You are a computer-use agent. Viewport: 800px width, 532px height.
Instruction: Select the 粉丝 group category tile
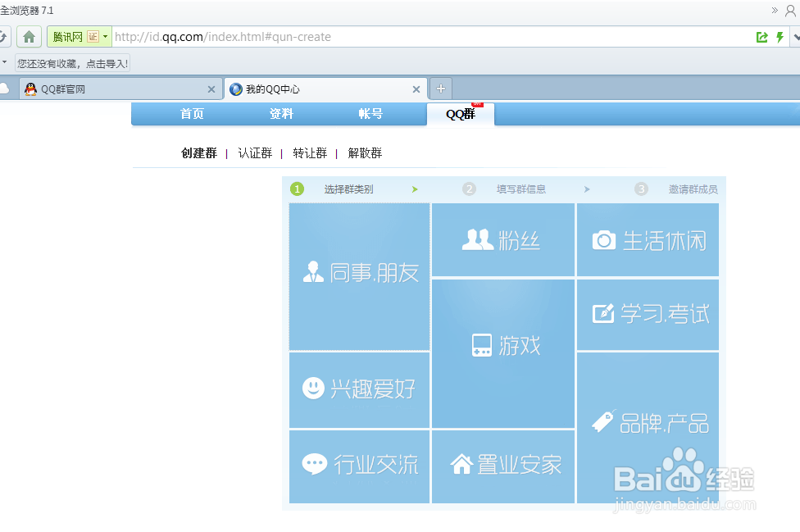(503, 239)
